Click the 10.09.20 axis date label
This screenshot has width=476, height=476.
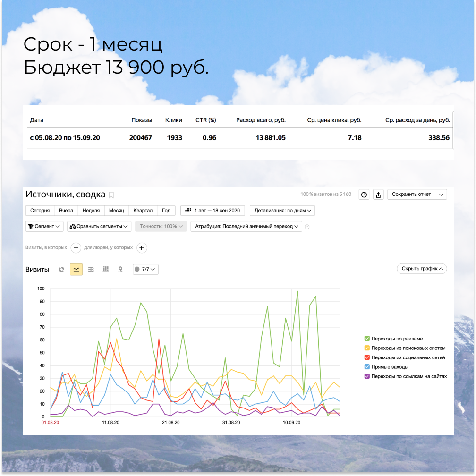[x=291, y=423]
